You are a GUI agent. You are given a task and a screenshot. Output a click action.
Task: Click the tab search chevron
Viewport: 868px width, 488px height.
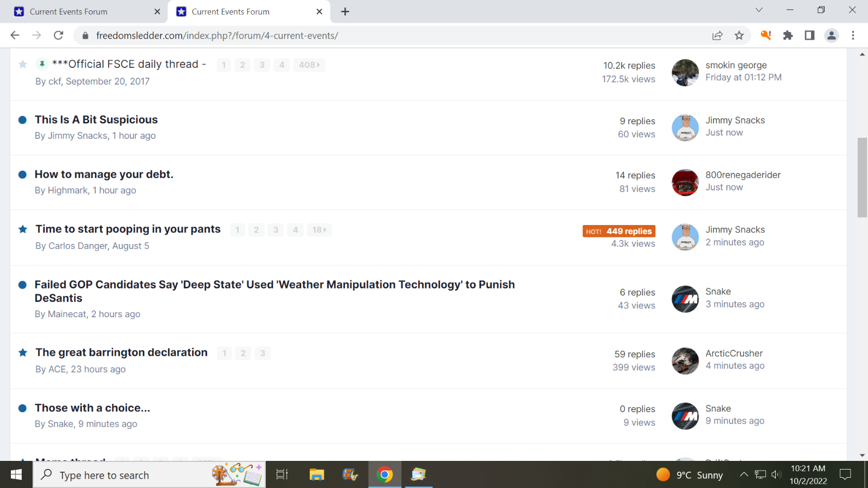(x=759, y=10)
